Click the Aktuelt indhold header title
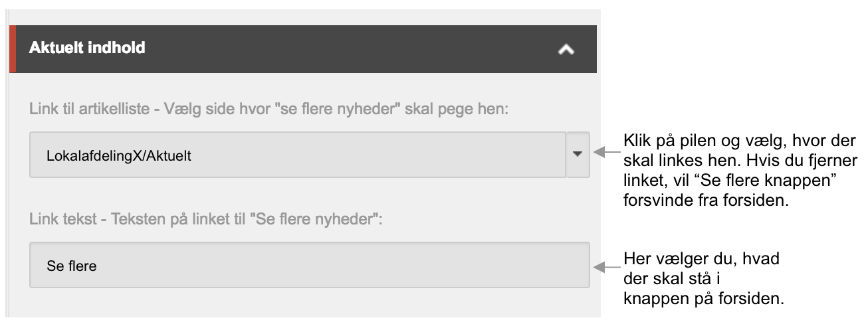Viewport: 868px width, 332px height. (87, 48)
